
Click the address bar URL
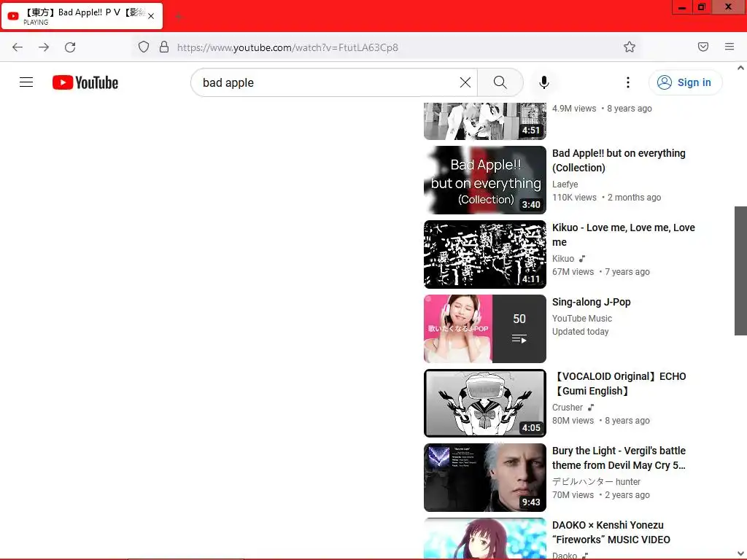point(287,47)
